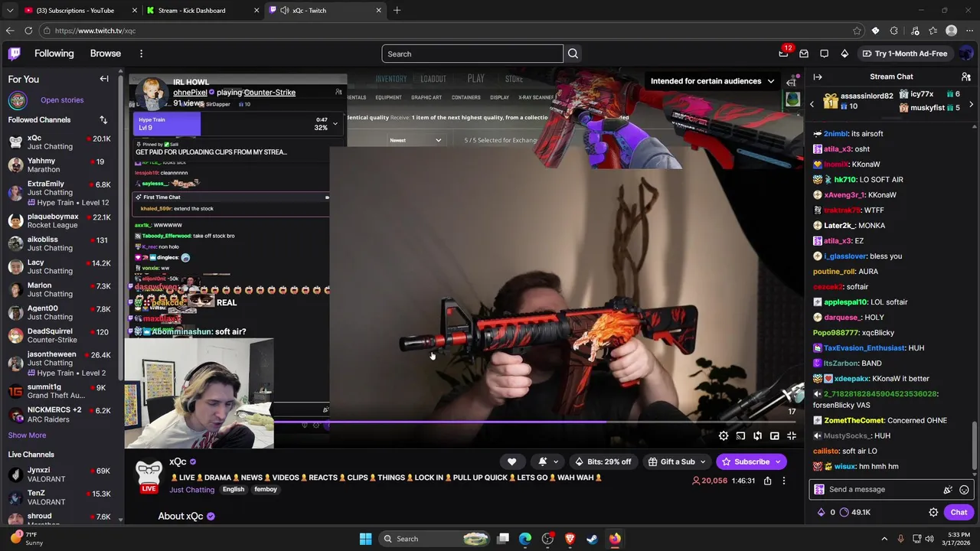Share the xQc stream via share icon

click(x=767, y=481)
